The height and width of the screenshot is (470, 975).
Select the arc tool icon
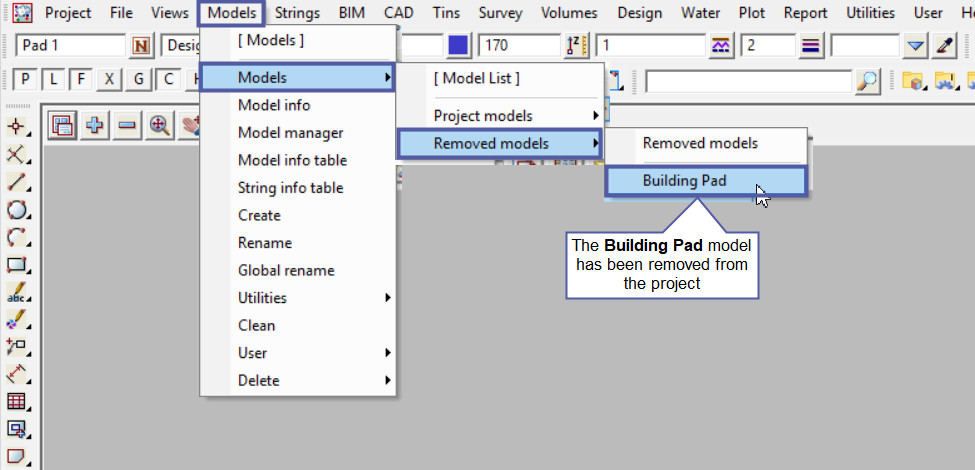17,237
